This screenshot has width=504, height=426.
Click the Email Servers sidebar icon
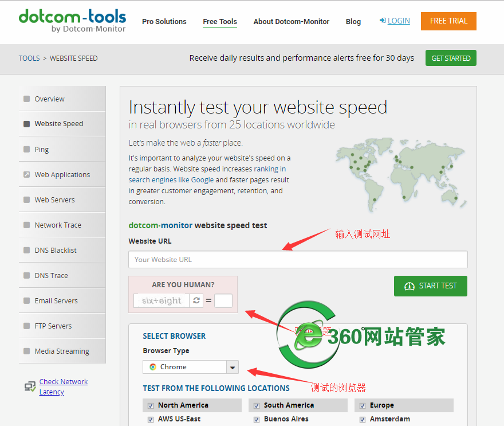27,301
